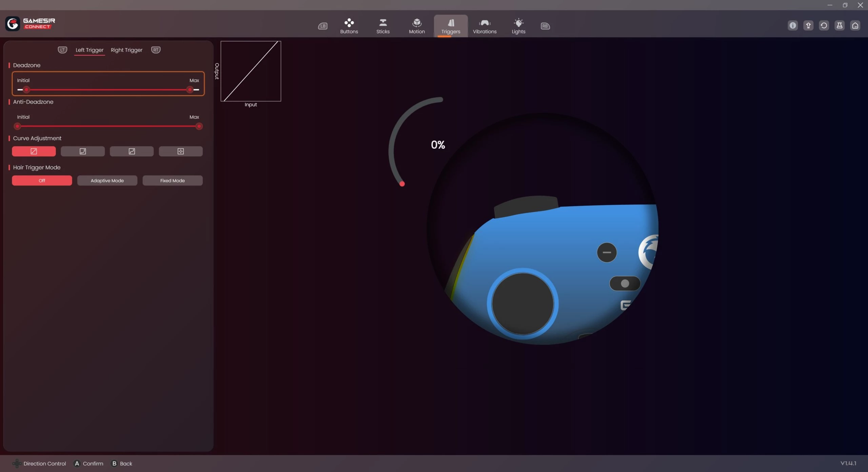The width and height of the screenshot is (868, 472).
Task: Select the linear curve adjustment icon
Action: (x=34, y=151)
